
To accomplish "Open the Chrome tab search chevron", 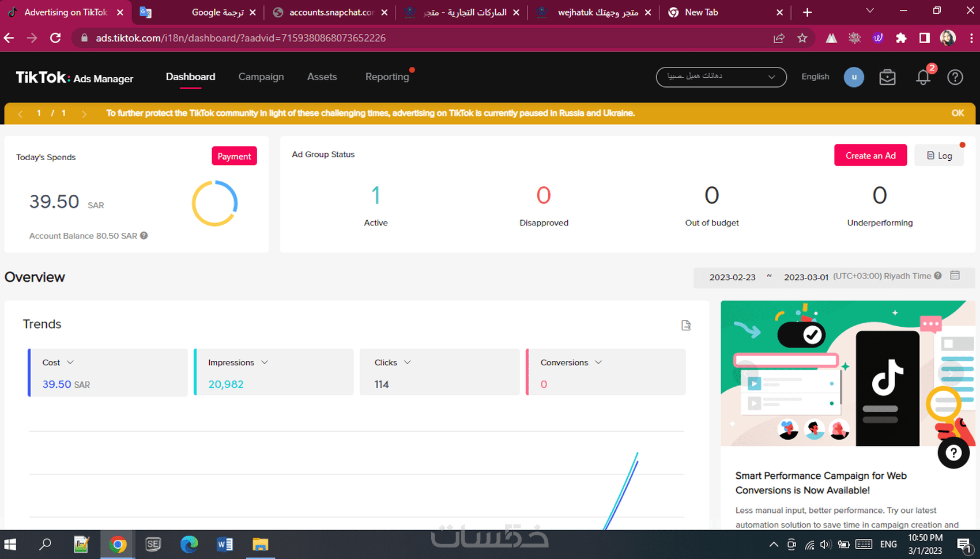I will [x=870, y=11].
